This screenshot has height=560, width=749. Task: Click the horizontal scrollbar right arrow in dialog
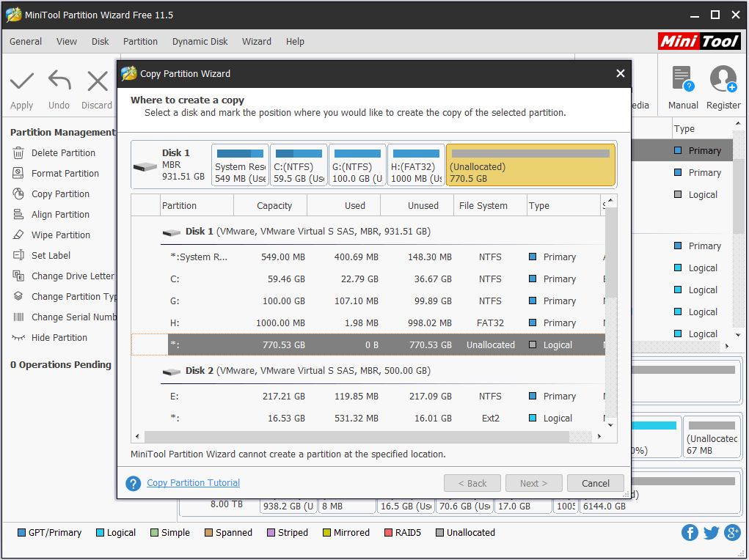click(599, 436)
